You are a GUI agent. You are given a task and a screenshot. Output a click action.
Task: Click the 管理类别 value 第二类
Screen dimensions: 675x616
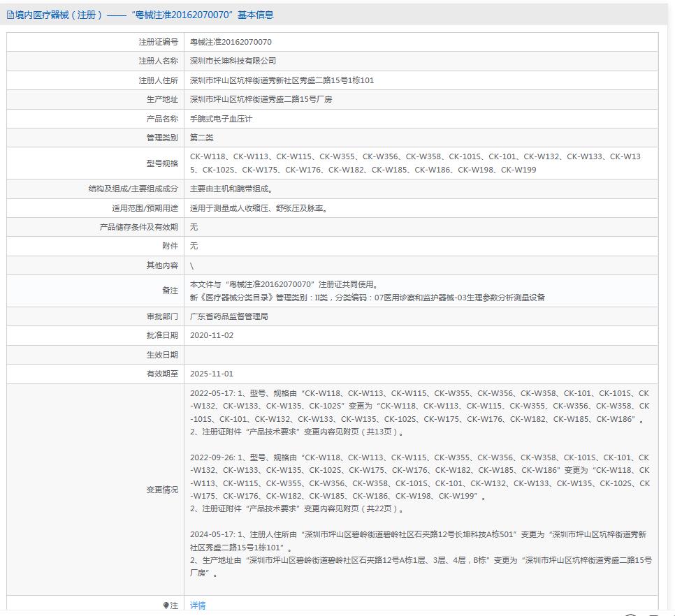(x=202, y=138)
